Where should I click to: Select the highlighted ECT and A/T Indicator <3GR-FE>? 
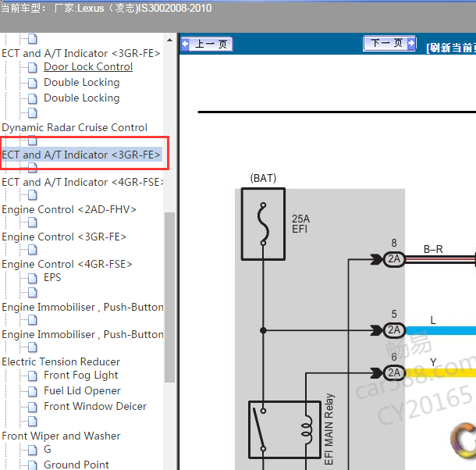tap(81, 155)
